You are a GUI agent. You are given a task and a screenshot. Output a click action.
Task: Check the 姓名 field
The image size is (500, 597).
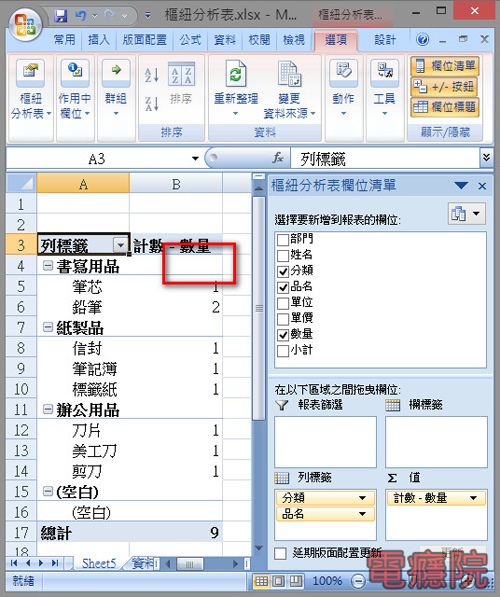point(283,256)
